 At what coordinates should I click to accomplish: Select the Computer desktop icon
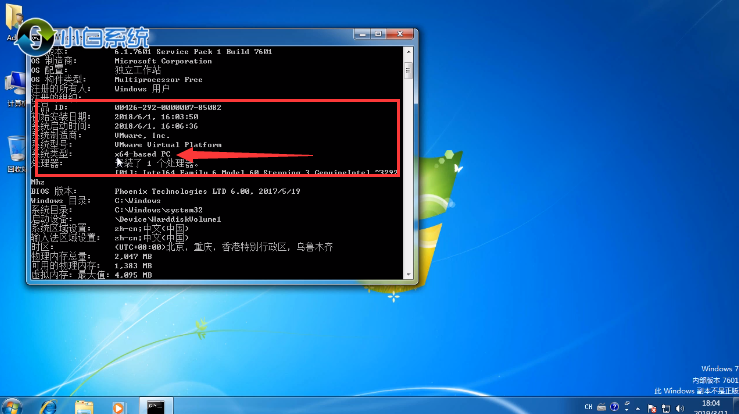pos(14,85)
